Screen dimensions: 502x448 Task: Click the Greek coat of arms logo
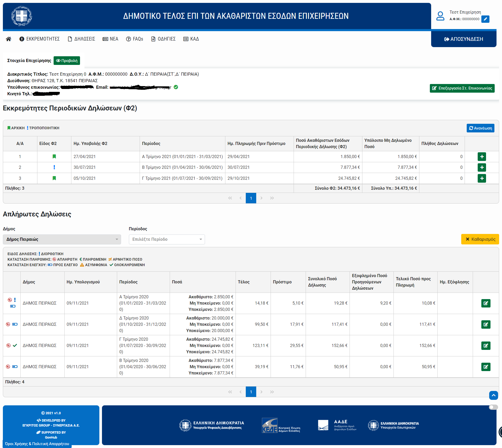(x=22, y=16)
